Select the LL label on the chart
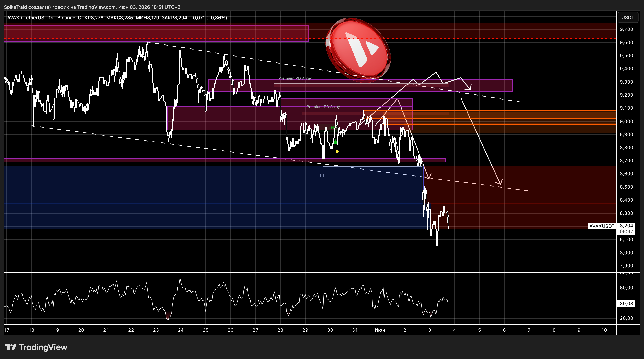This screenshot has width=644, height=359. (323, 176)
